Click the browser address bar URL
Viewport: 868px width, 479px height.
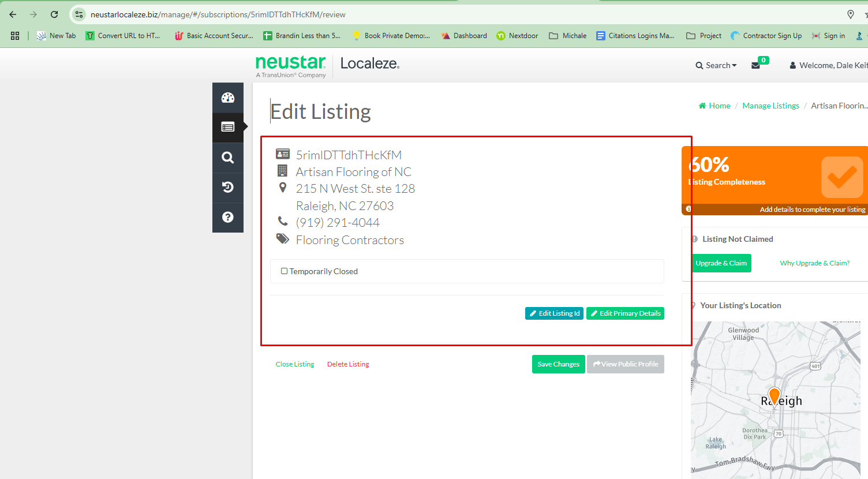[218, 14]
